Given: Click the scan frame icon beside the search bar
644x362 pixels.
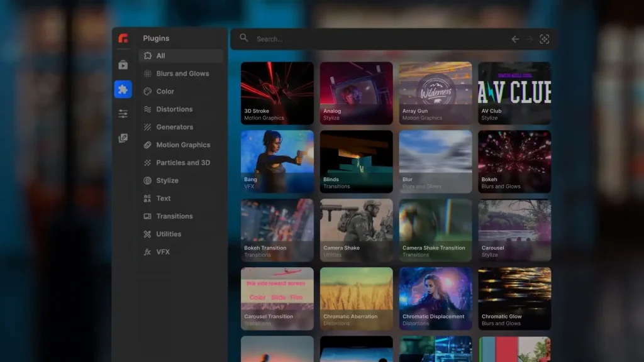Looking at the screenshot, I should coord(545,39).
